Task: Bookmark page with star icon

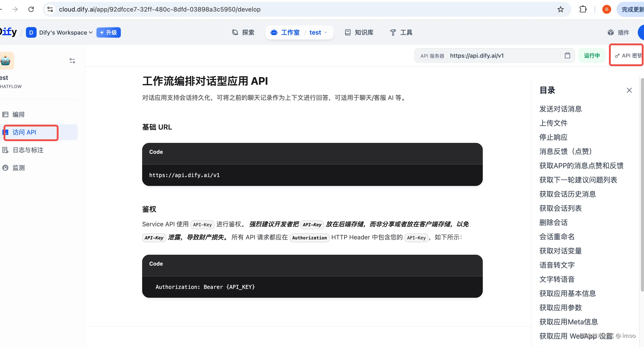Action: pyautogui.click(x=560, y=9)
